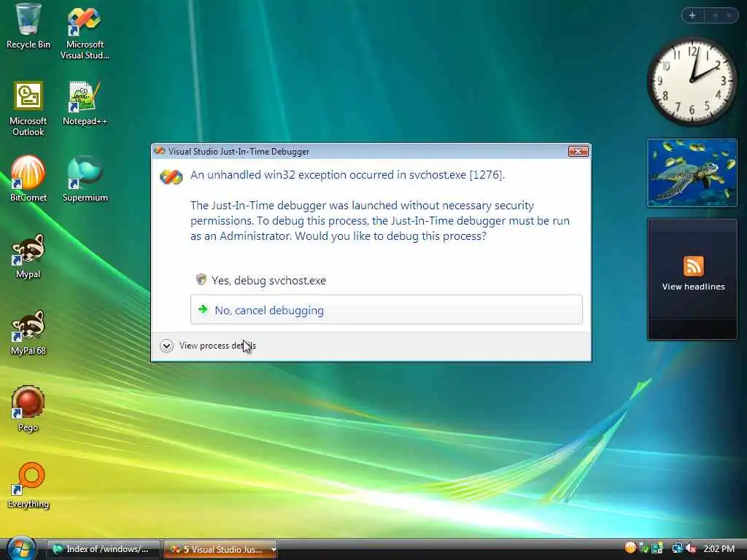Select the Notepad++ desktop icon
The width and height of the screenshot is (747, 560).
pos(85,104)
